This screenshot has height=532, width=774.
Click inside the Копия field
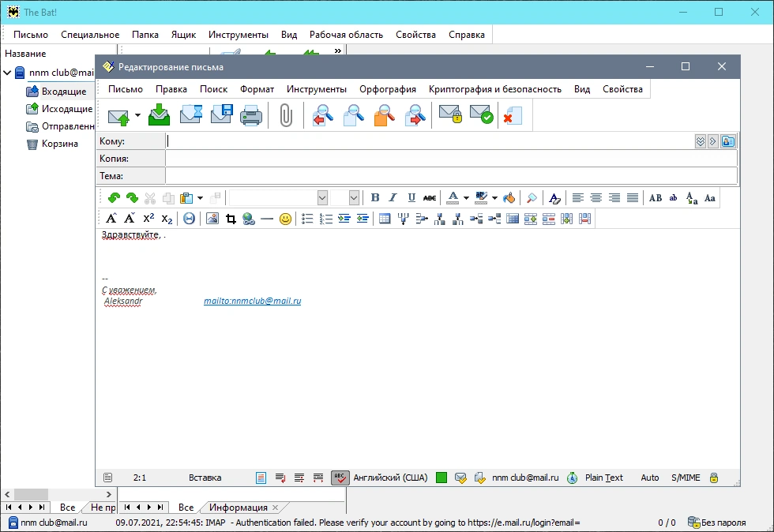pyautogui.click(x=451, y=159)
